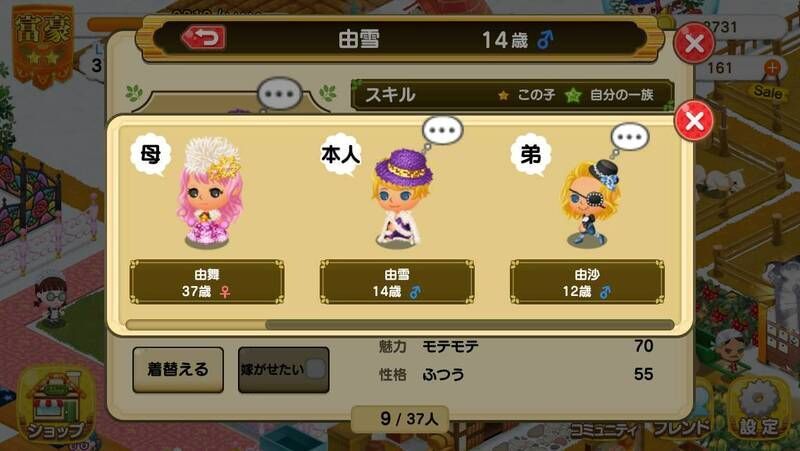Select the 由沙 12歳 name plate
Screen dimensions: 800x451
pos(587,282)
